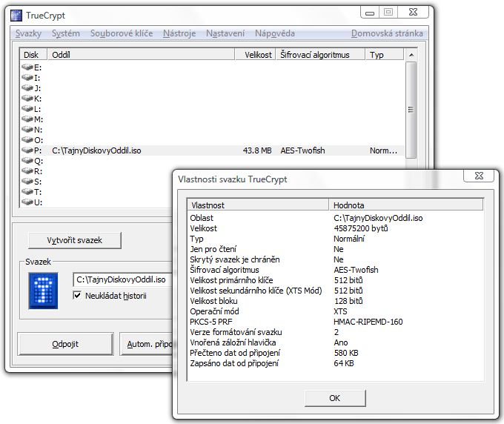The width and height of the screenshot is (504, 424).
Task: Click the Vytvořit svazek button
Action: tap(75, 240)
